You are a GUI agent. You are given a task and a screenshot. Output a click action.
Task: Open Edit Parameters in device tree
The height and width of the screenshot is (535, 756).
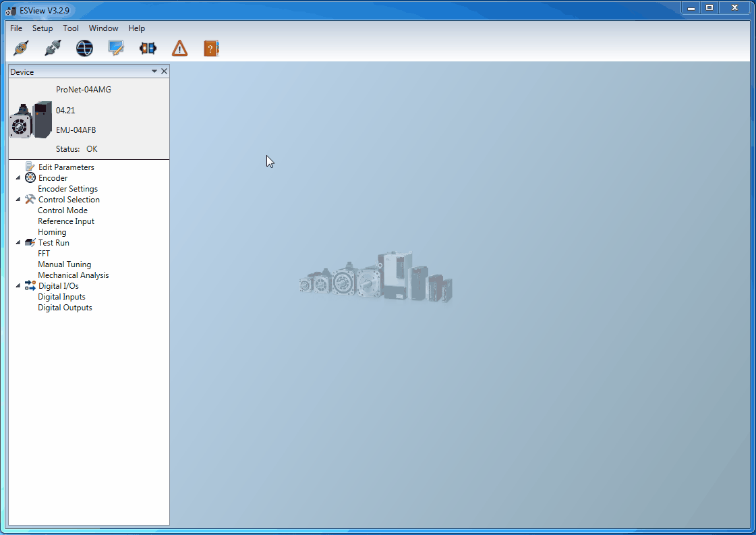pos(66,167)
